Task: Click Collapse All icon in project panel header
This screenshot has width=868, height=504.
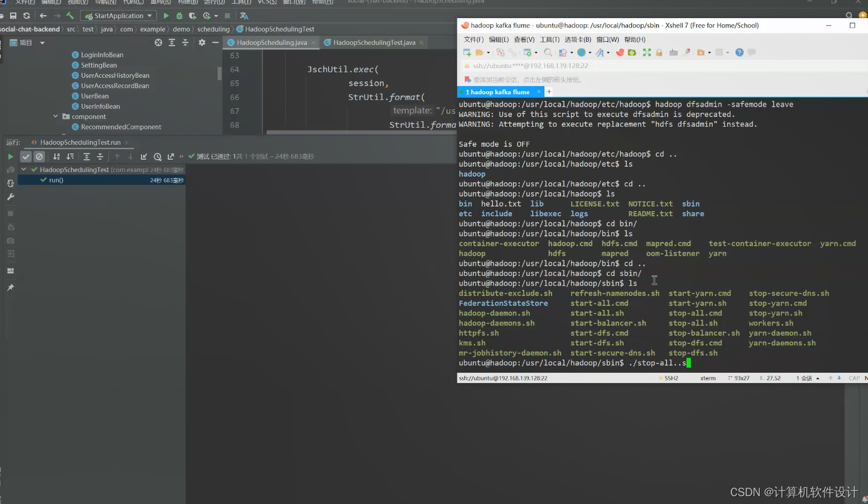Action: click(x=185, y=43)
